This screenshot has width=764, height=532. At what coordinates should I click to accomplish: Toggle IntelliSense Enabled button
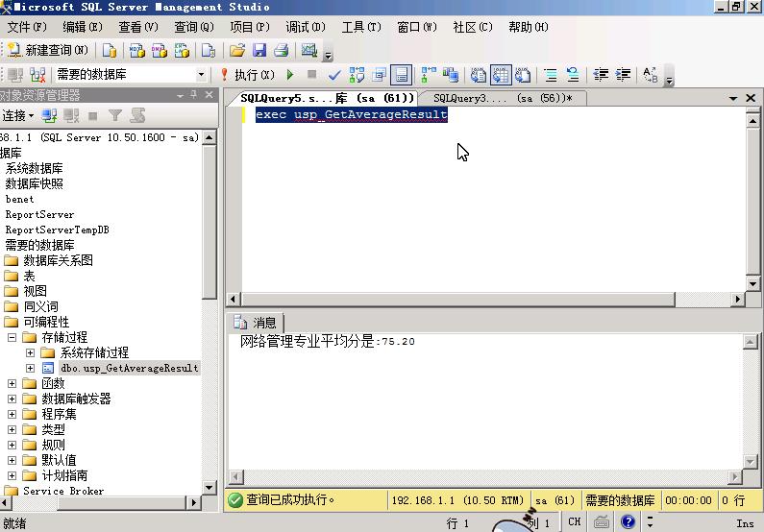(x=402, y=75)
